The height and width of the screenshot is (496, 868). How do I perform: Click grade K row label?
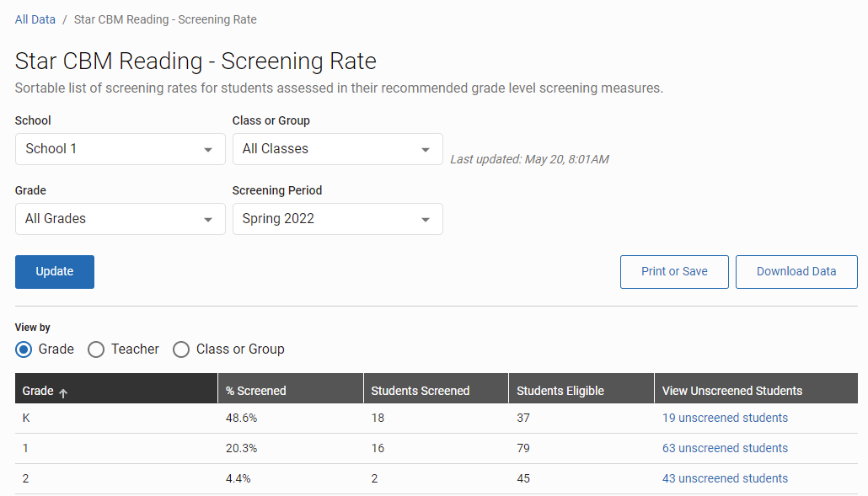point(26,418)
